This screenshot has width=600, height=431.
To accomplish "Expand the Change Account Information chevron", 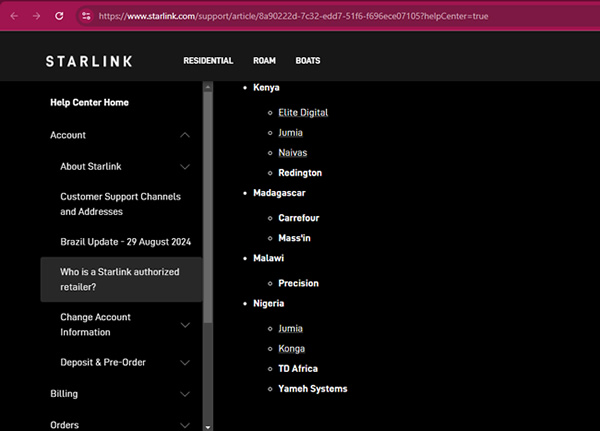I will click(x=185, y=325).
